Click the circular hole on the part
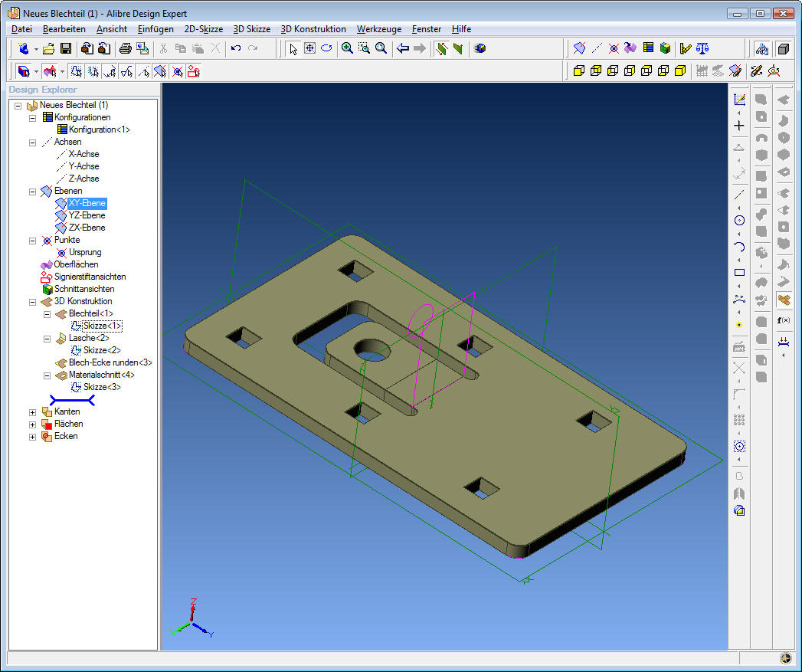 tap(372, 350)
